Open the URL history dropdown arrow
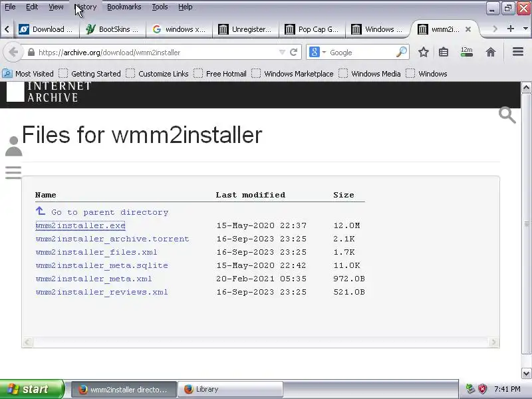 pos(282,53)
